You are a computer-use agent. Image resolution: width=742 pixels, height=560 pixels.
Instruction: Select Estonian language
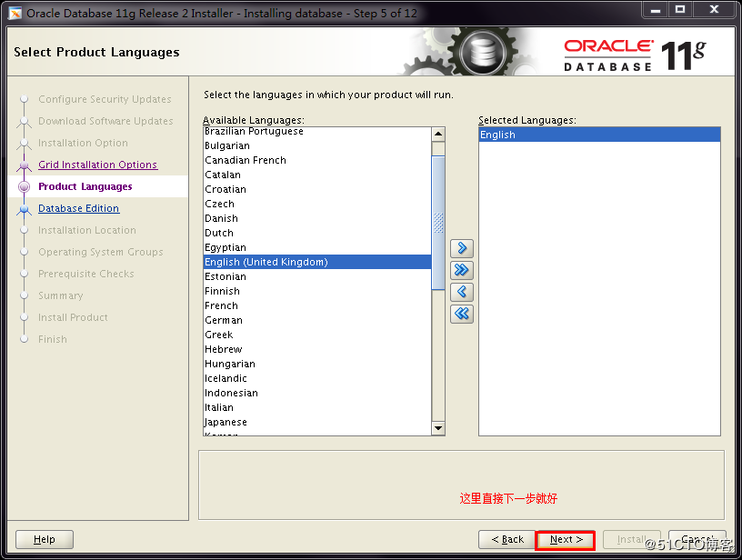point(317,276)
